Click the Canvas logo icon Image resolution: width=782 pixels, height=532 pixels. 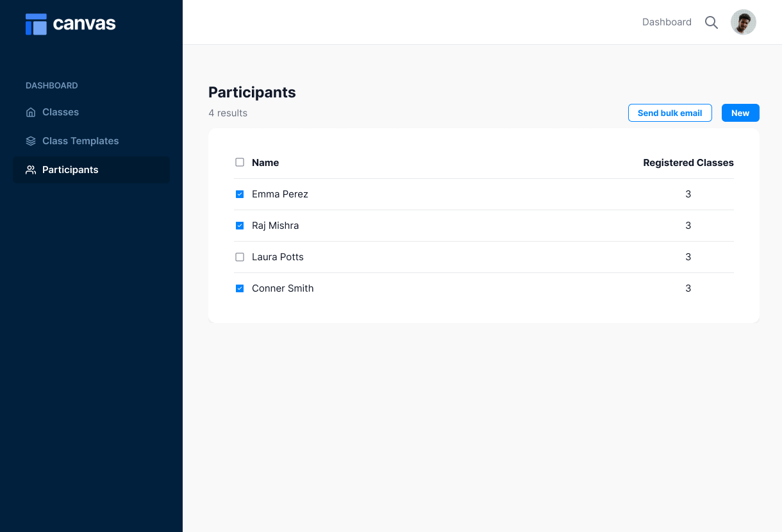point(36,24)
